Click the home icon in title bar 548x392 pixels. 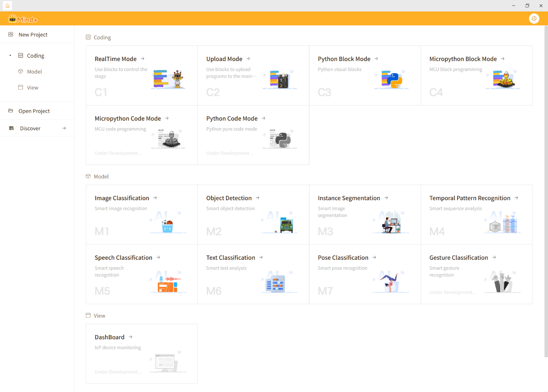7,6
